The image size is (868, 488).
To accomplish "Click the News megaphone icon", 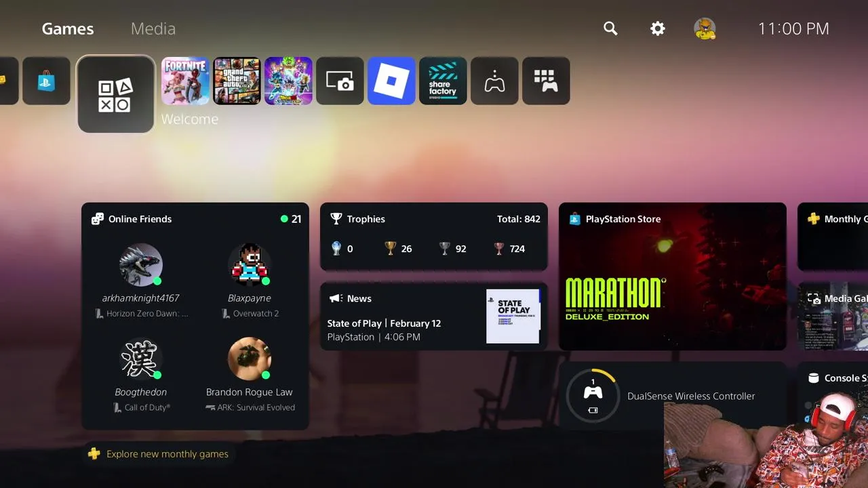I will 335,298.
